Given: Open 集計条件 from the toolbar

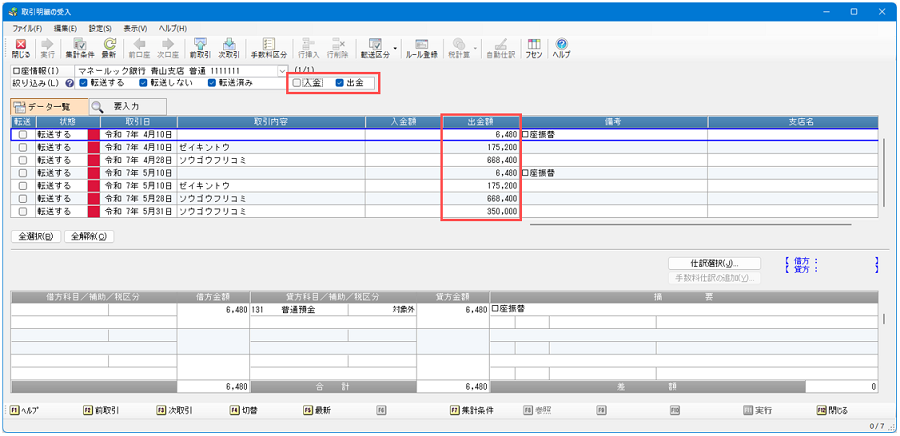Looking at the screenshot, I should coord(80,49).
